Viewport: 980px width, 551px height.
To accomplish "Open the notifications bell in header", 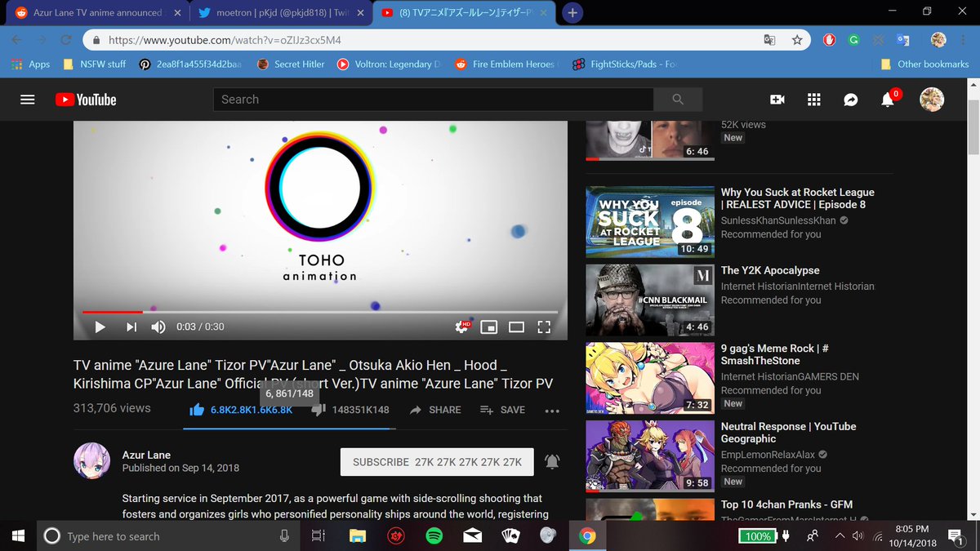I will (x=888, y=100).
